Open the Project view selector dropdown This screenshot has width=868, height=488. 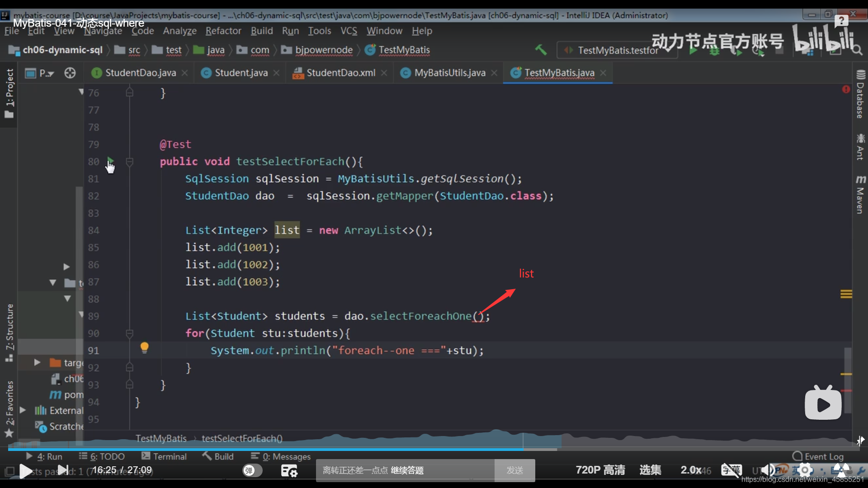point(39,73)
